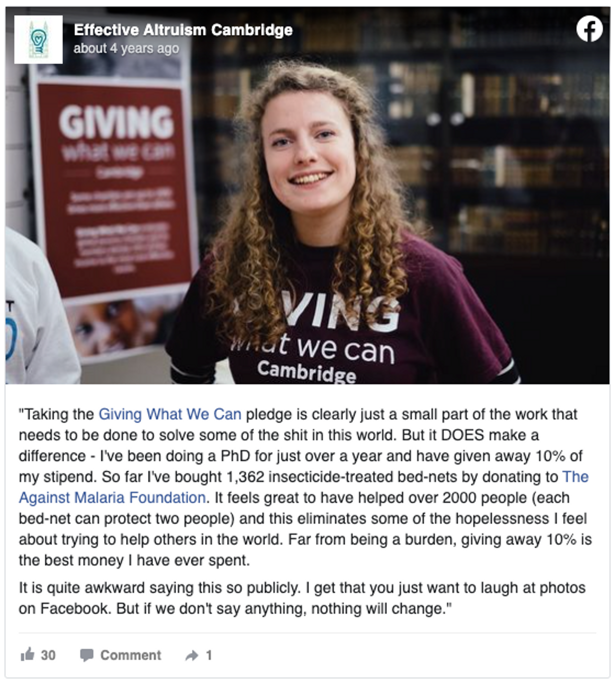Click the second paragraph about awkward saying this
Image resolution: width=616 pixels, height=685 pixels.
point(302,598)
